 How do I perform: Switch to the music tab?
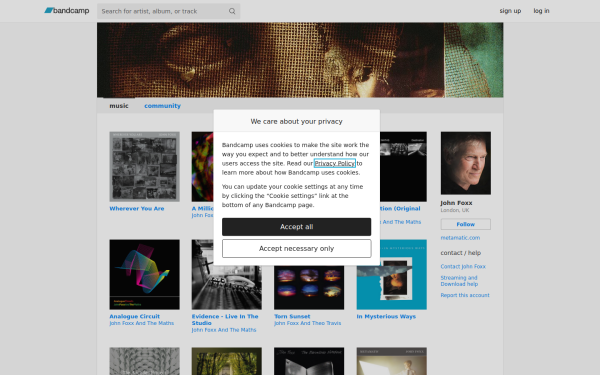[x=119, y=106]
